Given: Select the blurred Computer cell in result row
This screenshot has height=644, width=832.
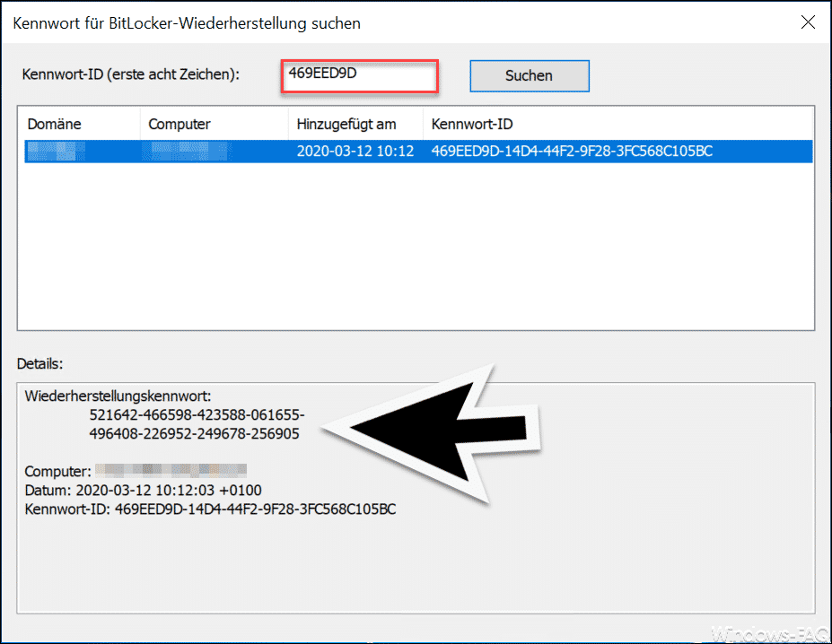Looking at the screenshot, I should (187, 152).
